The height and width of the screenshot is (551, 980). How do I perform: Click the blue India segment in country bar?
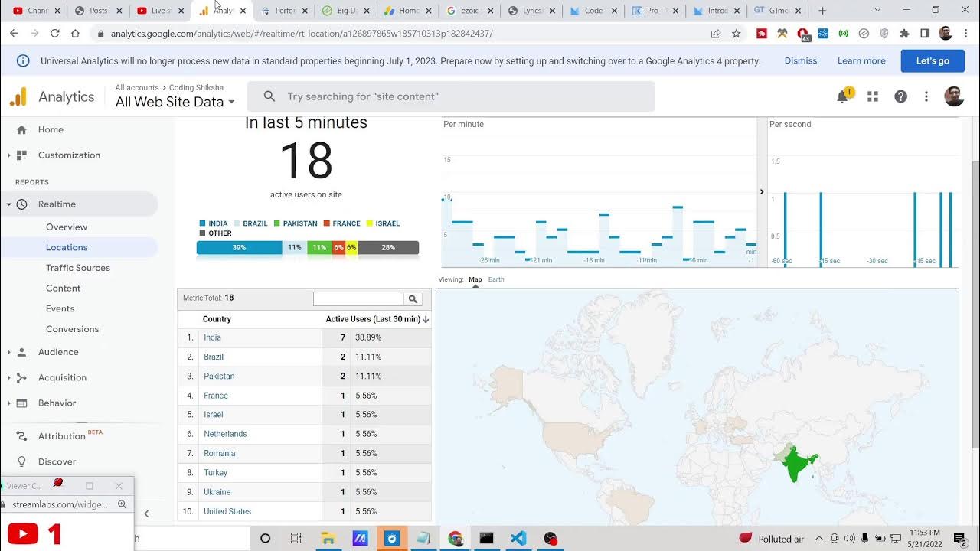pyautogui.click(x=239, y=248)
